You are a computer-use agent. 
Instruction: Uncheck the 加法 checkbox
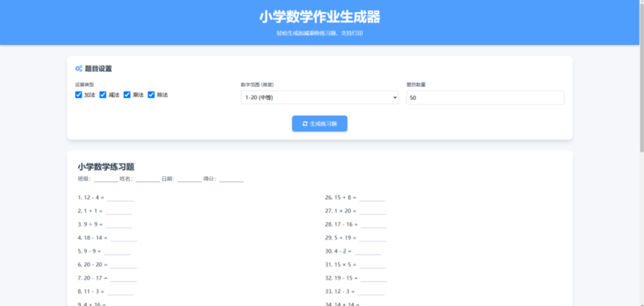(79, 95)
